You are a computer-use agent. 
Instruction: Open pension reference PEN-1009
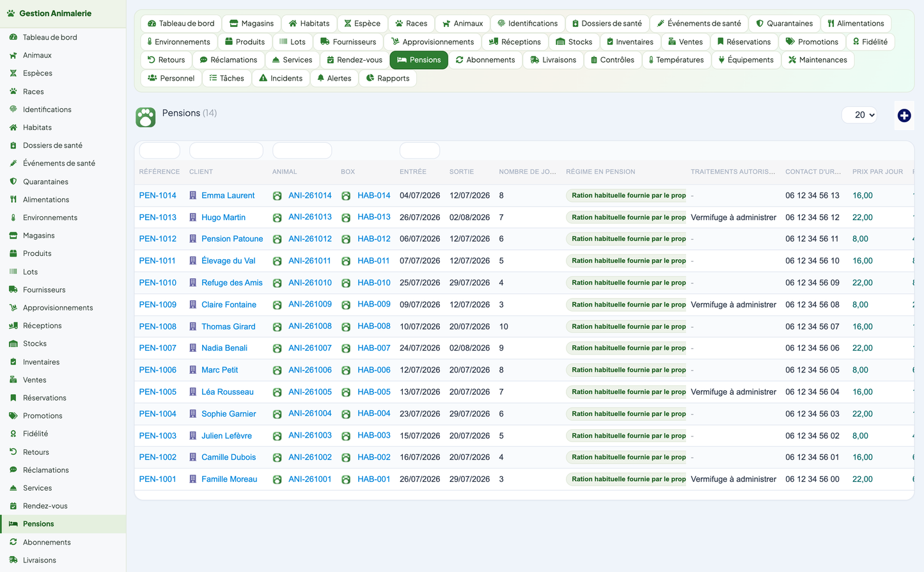(x=158, y=305)
